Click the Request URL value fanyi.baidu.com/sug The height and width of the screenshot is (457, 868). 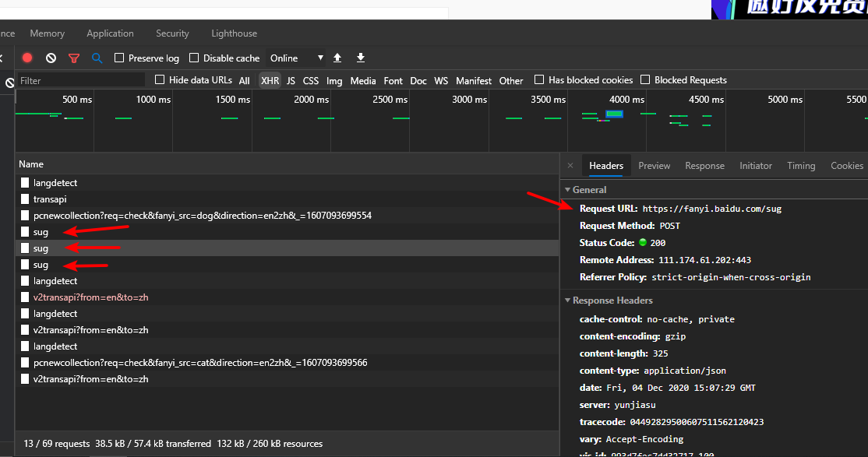pyautogui.click(x=712, y=209)
